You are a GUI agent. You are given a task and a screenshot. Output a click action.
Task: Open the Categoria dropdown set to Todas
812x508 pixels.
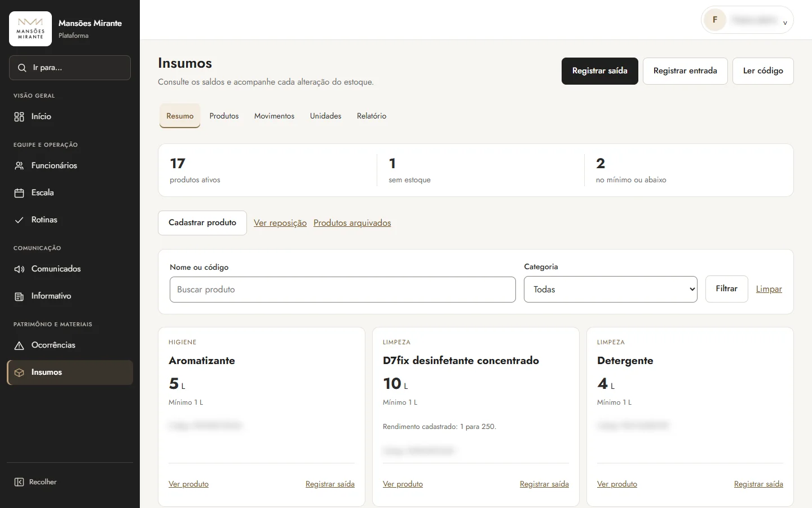[611, 289]
